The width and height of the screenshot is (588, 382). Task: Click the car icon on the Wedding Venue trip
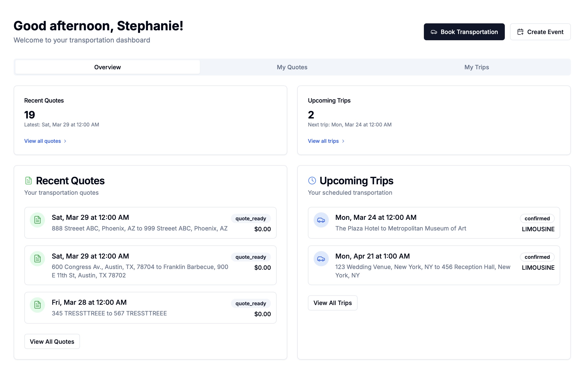click(x=321, y=259)
